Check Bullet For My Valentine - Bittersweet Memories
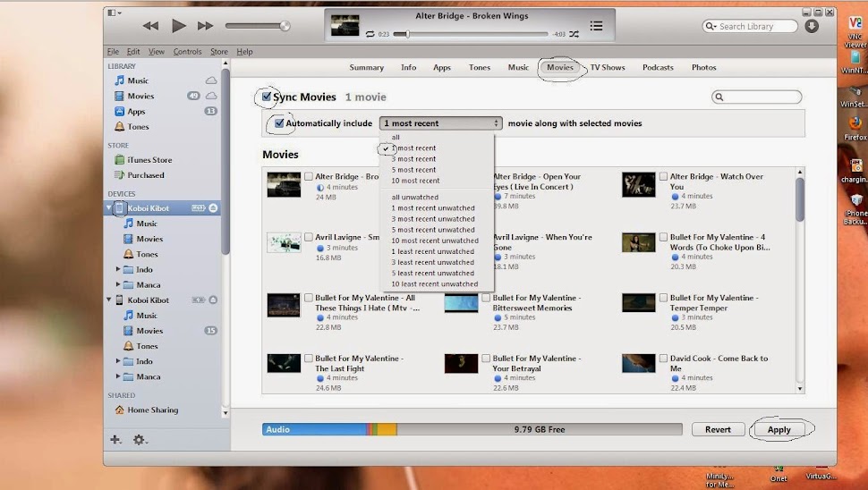The height and width of the screenshot is (490, 868). tap(486, 298)
